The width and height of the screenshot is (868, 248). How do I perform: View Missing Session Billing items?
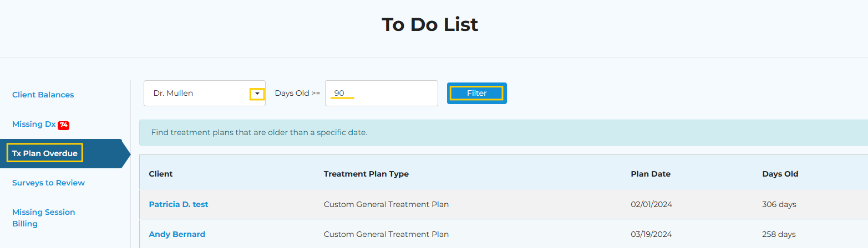click(x=43, y=218)
